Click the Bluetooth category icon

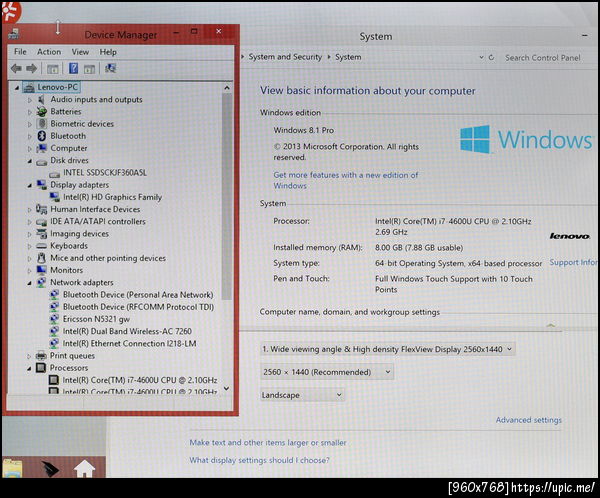(x=41, y=136)
